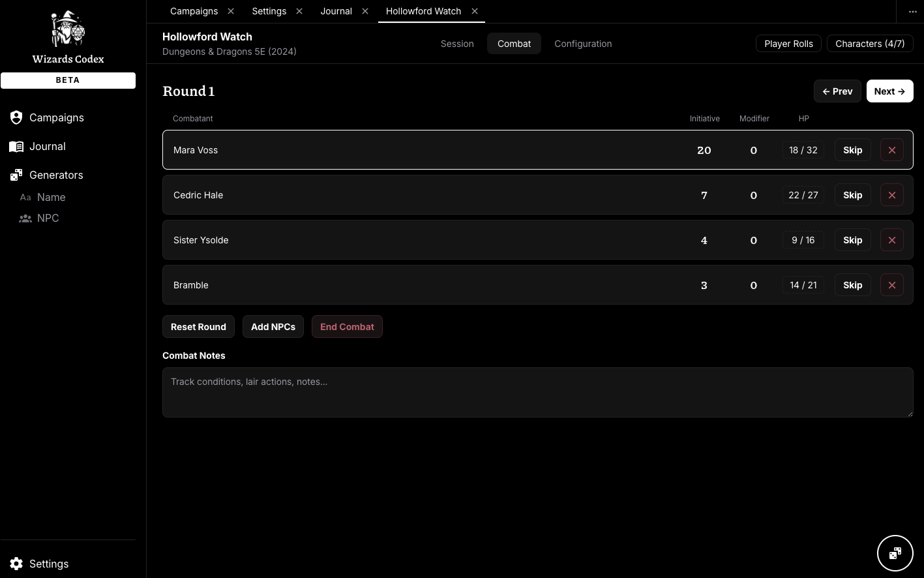Switch to the Settings tab
924x578 pixels.
click(269, 11)
